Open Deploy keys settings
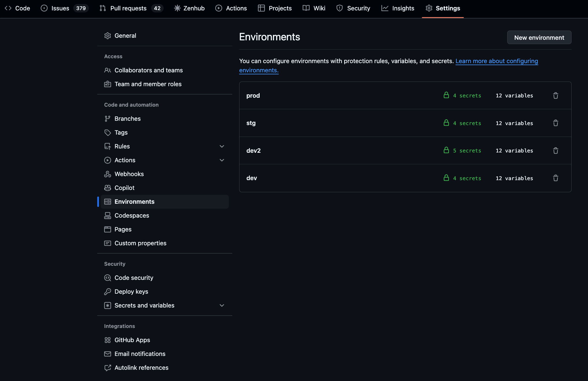This screenshot has height=381, width=588. 131,291
